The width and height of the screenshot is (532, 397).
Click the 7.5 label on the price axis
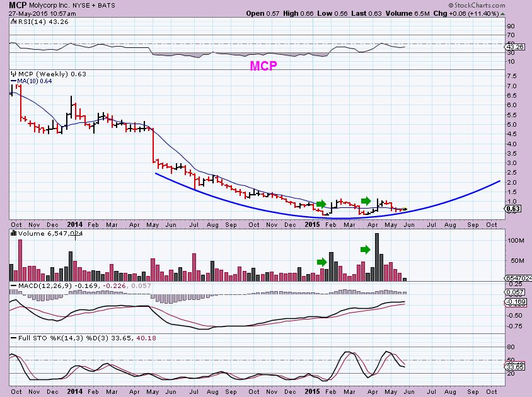pos(512,76)
